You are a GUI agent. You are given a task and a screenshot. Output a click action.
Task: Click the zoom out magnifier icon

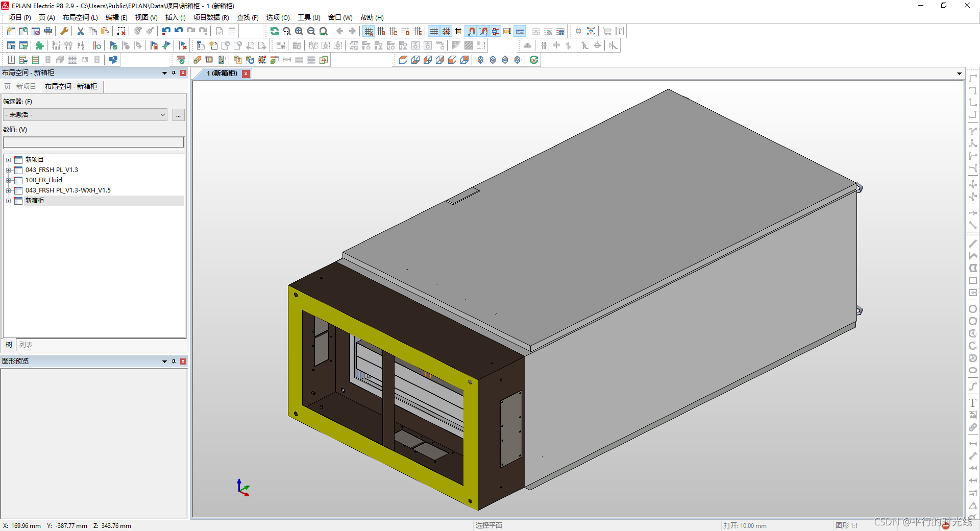click(311, 31)
